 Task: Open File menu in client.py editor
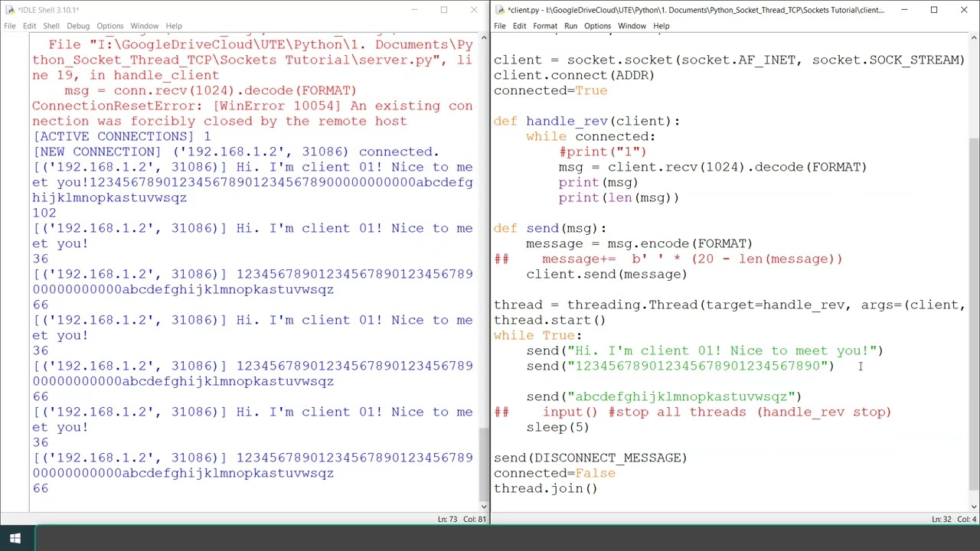pyautogui.click(x=499, y=26)
